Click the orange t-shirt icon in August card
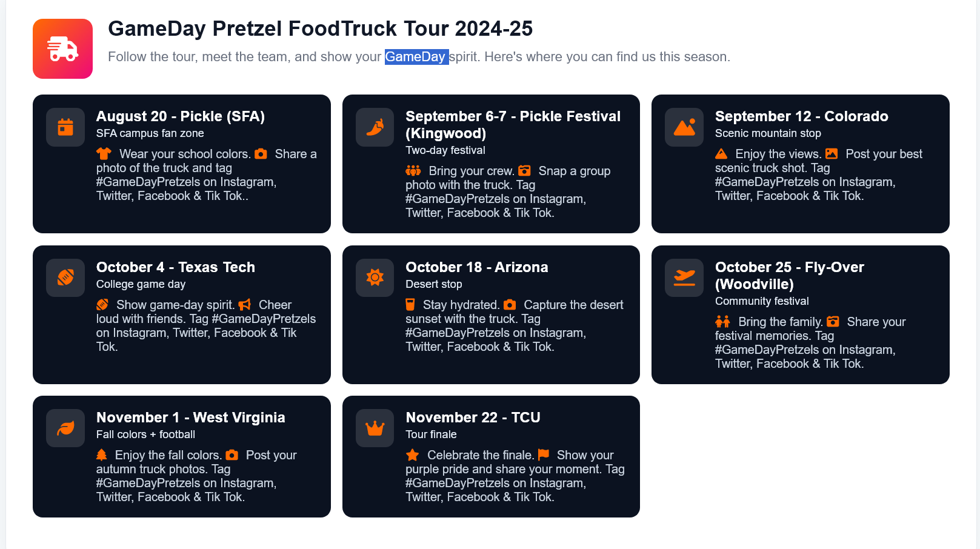 pos(104,154)
